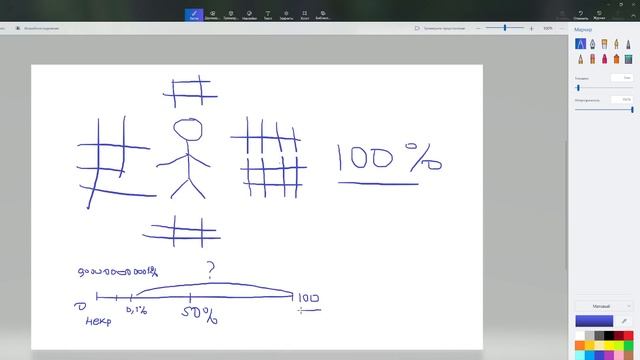Viewport: 640px width, 360px height.
Task: Choose the light gray color swatch
Action: tap(589, 336)
